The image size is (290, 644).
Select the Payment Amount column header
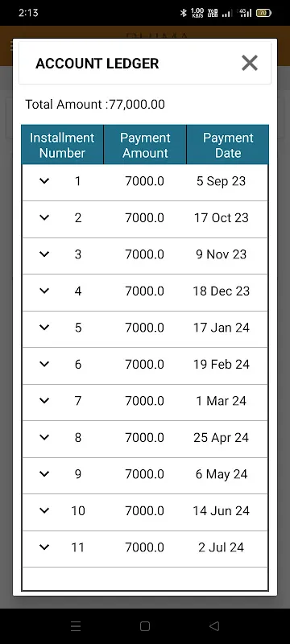point(145,145)
